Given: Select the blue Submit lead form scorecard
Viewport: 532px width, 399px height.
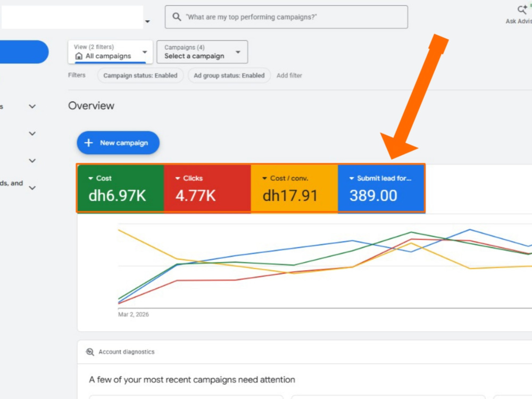Looking at the screenshot, I should (381, 189).
